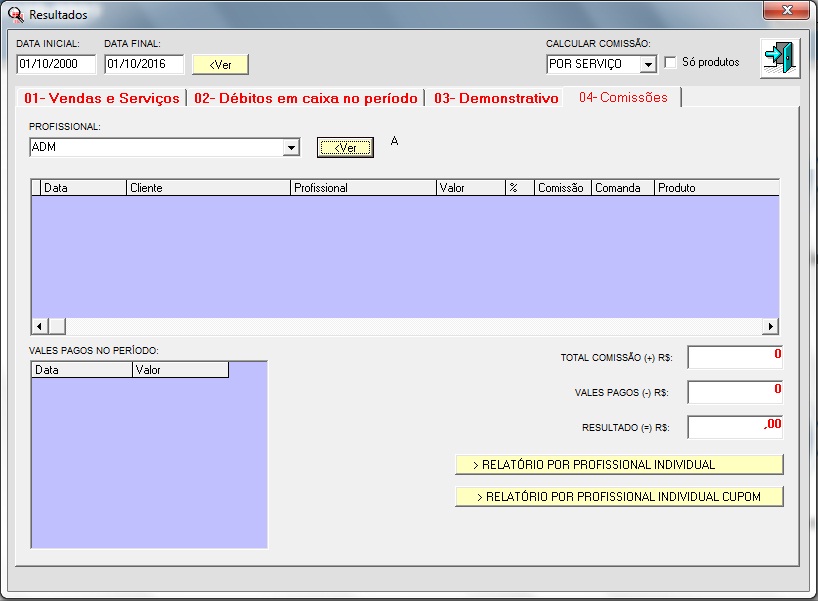This screenshot has height=601, width=818.
Task: Click the Comissão column header in grid
Action: point(561,188)
